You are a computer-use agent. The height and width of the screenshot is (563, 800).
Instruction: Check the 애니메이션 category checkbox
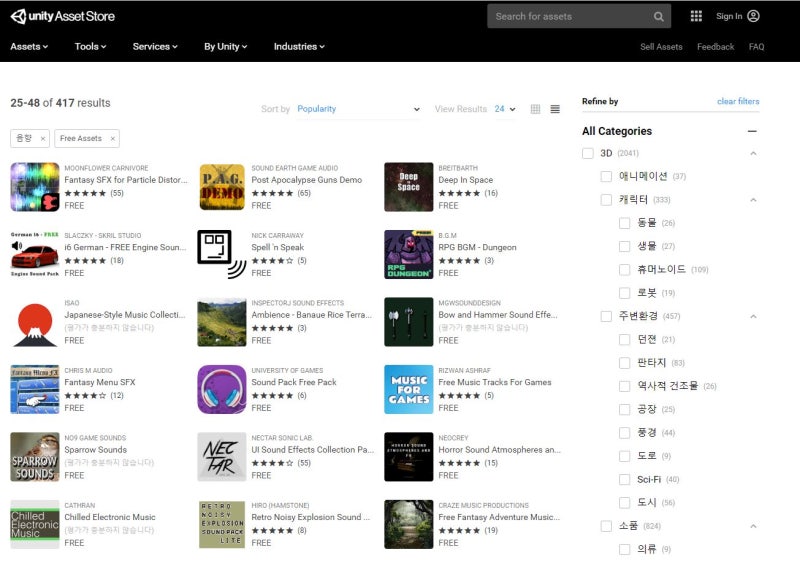click(x=606, y=176)
